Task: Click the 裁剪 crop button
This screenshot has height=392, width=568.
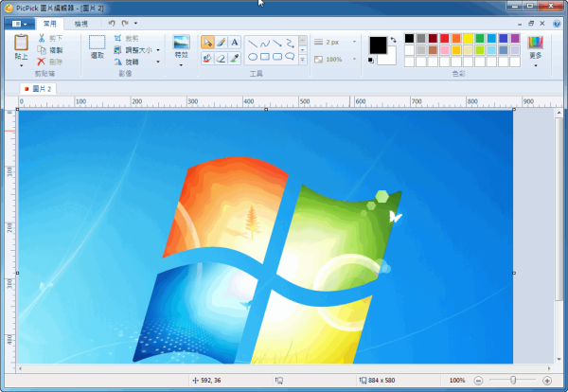Action: click(126, 39)
